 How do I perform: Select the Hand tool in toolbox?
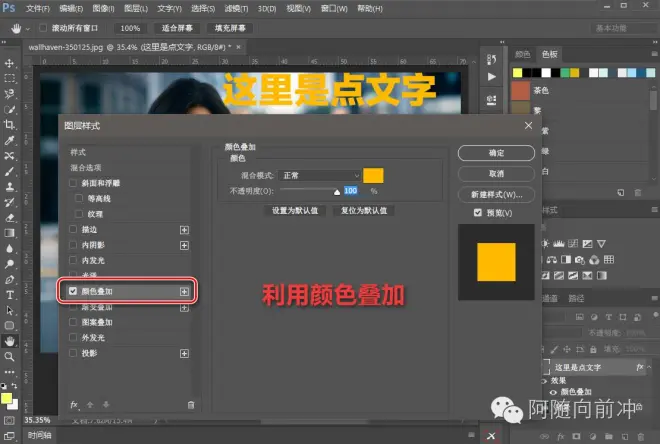tap(9, 341)
